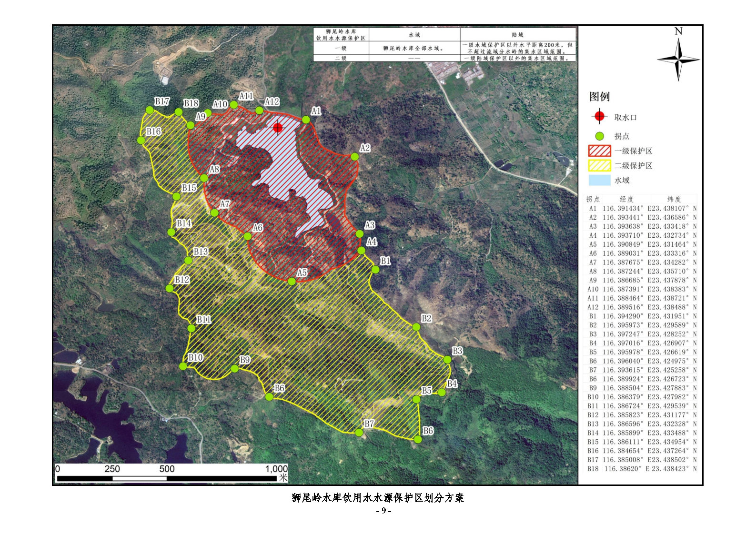Image resolution: width=756 pixels, height=535 pixels.
Task: Click turning point marker B11
Action: pyautogui.click(x=191, y=328)
